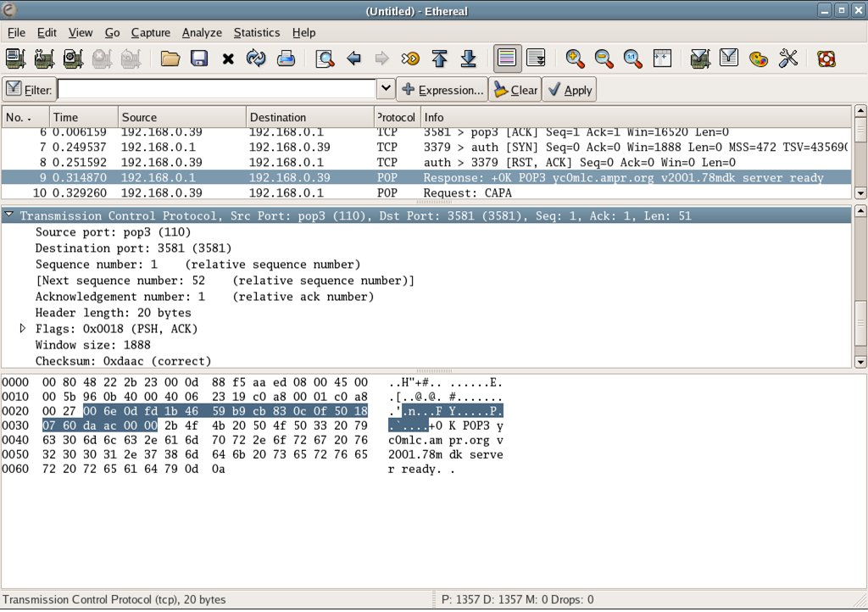Screen dimensions: 868x612
Task: Reload the capture file icon
Action: coord(256,58)
